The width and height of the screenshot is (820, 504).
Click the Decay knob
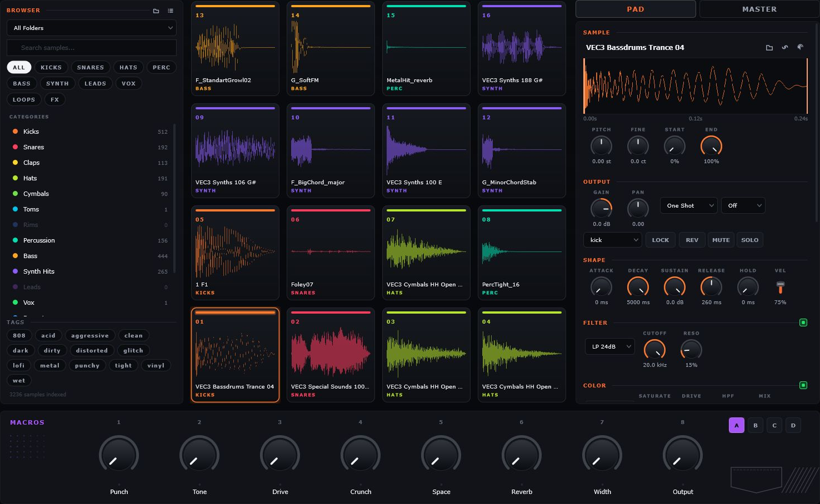[638, 287]
